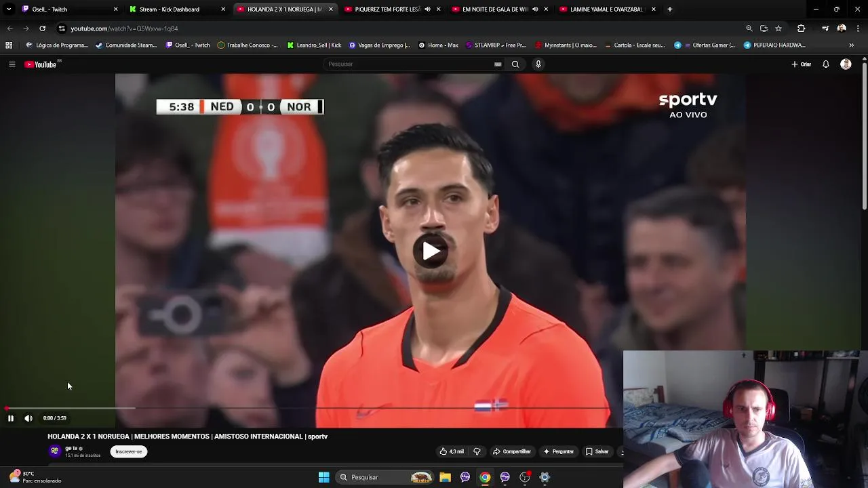Play video using center play overlay
The image size is (868, 488).
(x=431, y=251)
